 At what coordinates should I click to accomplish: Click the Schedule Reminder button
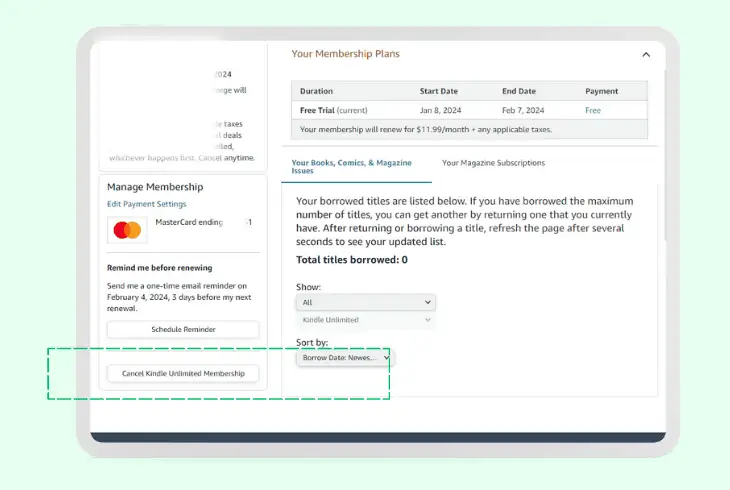(x=183, y=329)
